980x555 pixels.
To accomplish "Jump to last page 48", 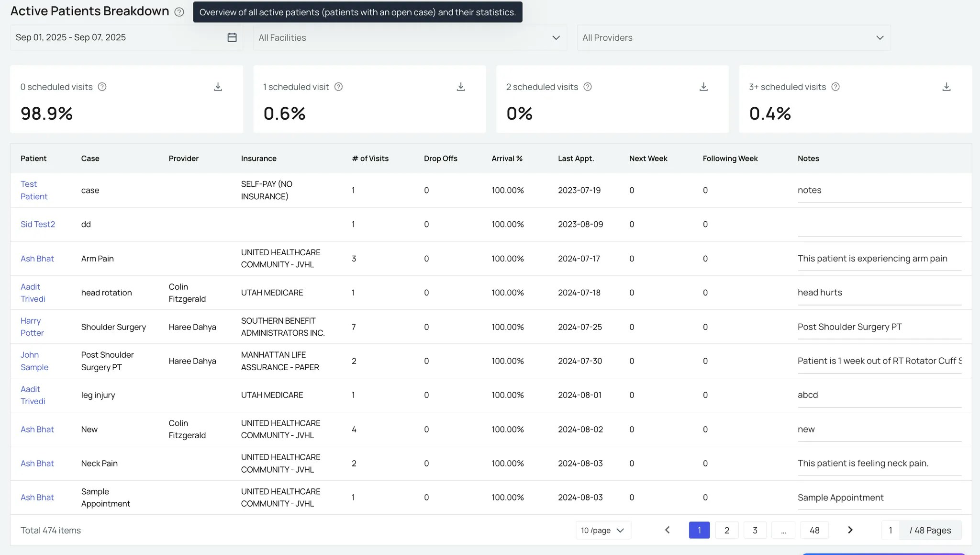I will click(x=814, y=530).
